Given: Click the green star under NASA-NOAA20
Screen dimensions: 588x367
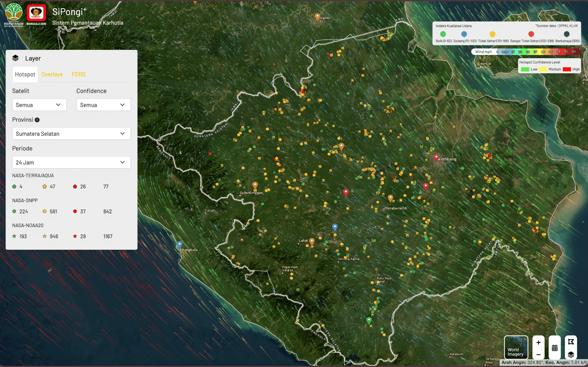Looking at the screenshot, I should point(15,236).
